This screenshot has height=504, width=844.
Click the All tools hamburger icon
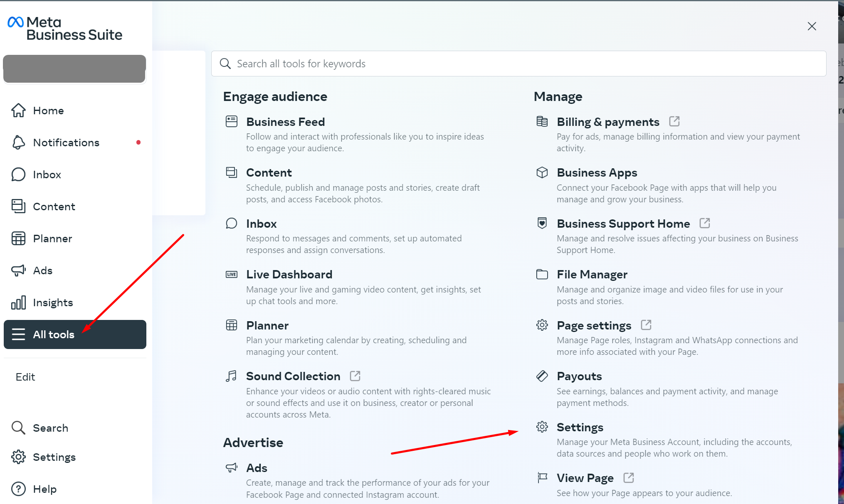click(x=18, y=334)
